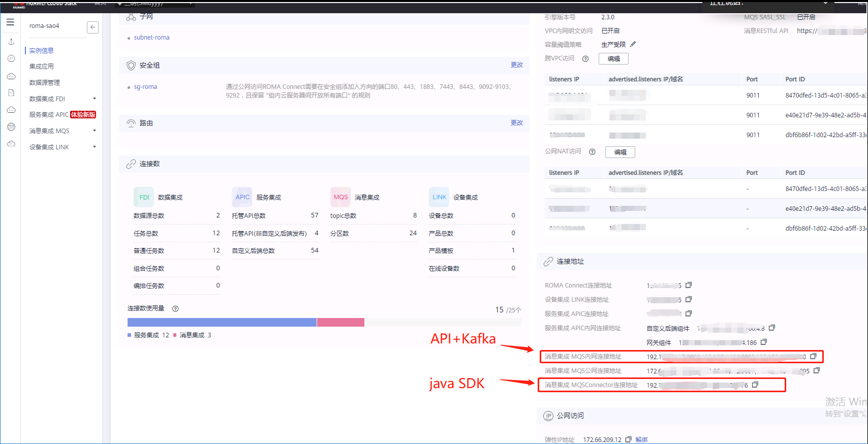
Task: Click 编辑 button for 跨VPC访问
Action: pos(613,58)
